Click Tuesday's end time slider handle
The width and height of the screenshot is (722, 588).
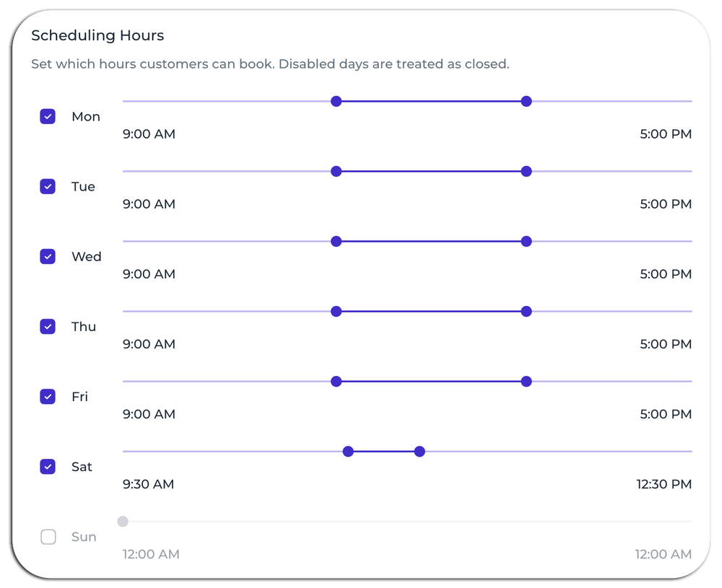[x=526, y=171]
